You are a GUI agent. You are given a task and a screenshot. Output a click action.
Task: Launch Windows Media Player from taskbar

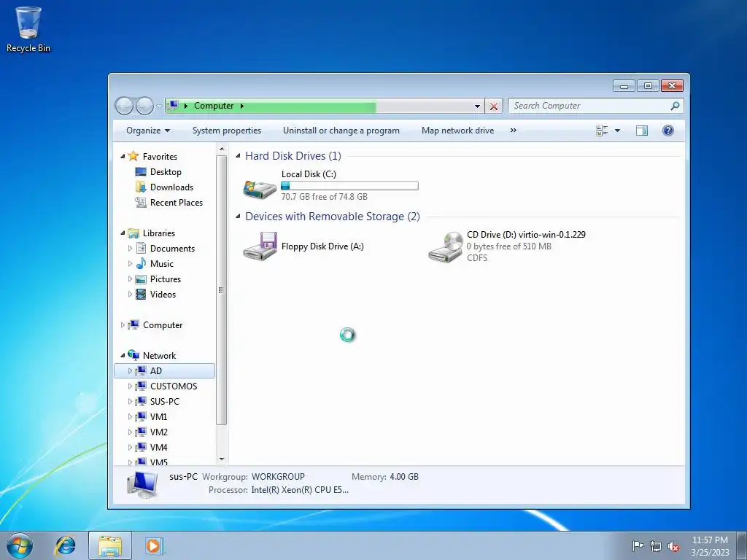(154, 545)
